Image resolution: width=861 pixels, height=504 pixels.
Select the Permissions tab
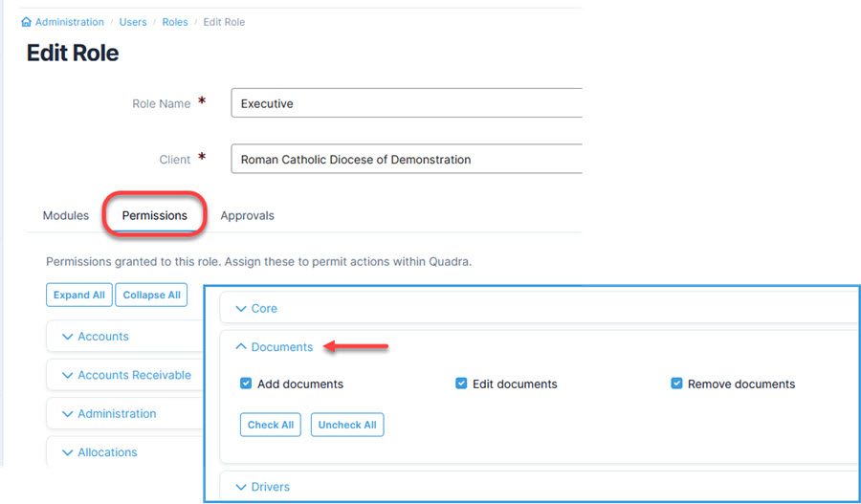[x=154, y=215]
